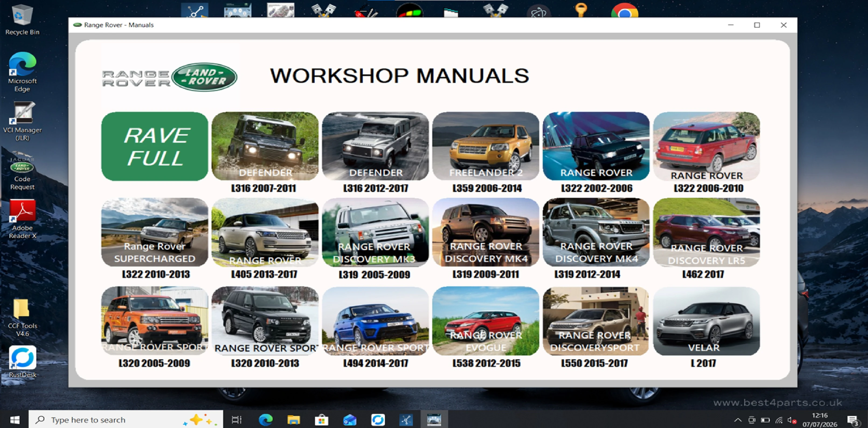Image resolution: width=868 pixels, height=428 pixels.
Task: Open the battery tray icon
Action: [x=765, y=420]
